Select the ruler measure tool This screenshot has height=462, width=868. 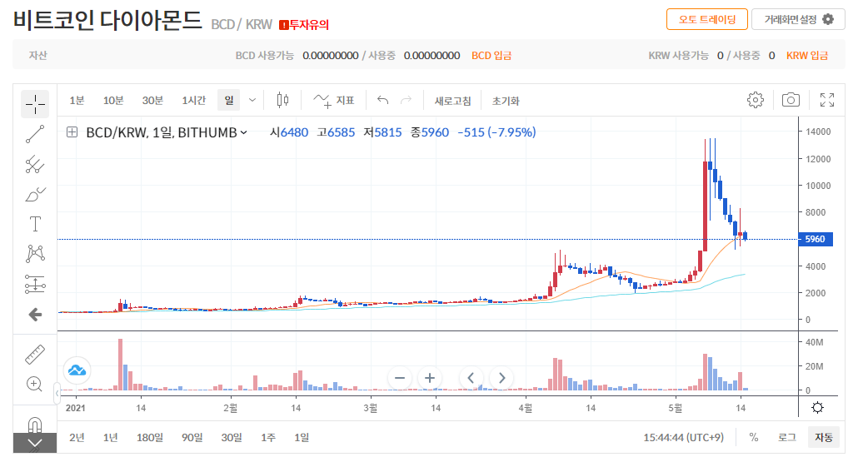(35, 355)
